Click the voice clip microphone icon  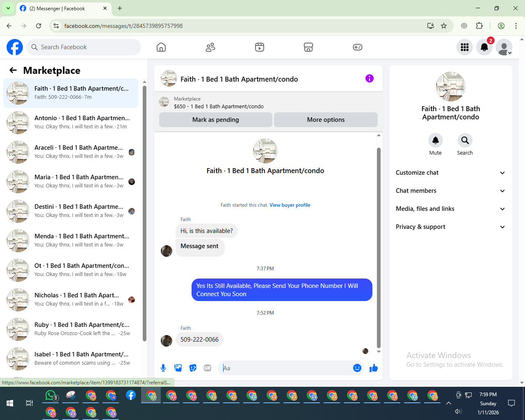(163, 368)
